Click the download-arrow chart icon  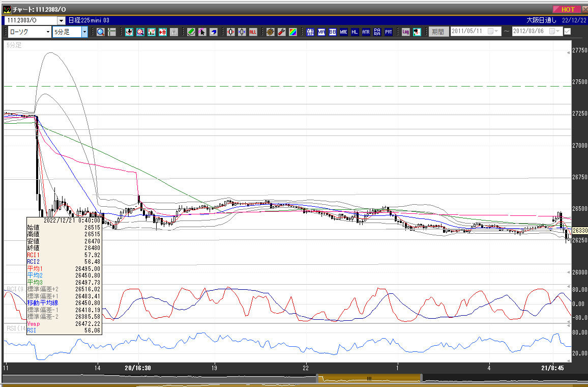pos(129,32)
